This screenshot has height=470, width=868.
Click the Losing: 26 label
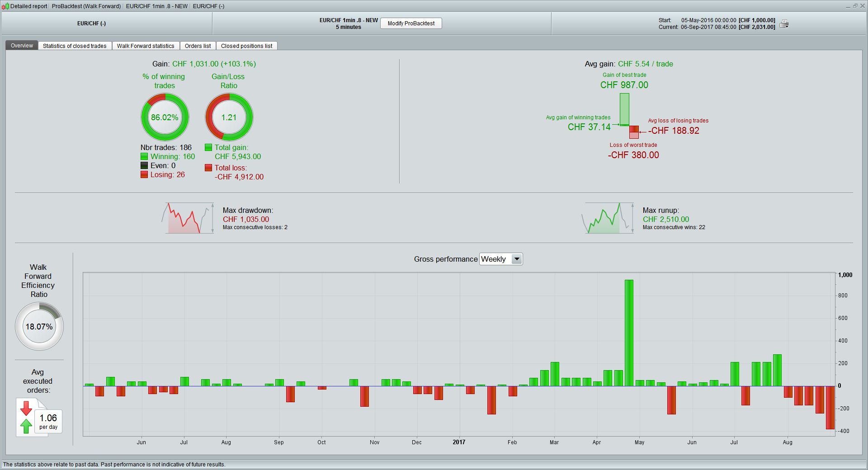[168, 174]
